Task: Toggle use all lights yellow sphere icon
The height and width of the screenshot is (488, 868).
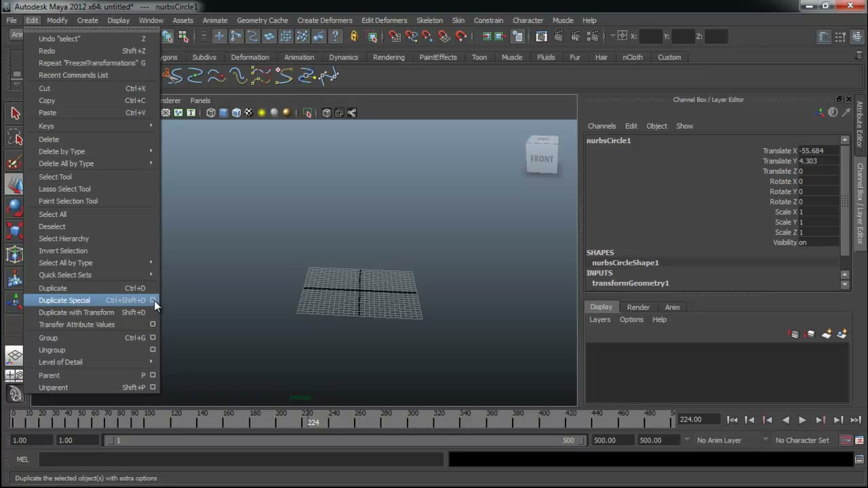Action: (262, 113)
